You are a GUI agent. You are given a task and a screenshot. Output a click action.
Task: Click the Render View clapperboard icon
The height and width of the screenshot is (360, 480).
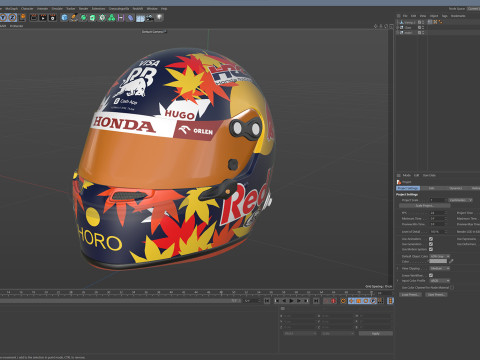[34, 17]
